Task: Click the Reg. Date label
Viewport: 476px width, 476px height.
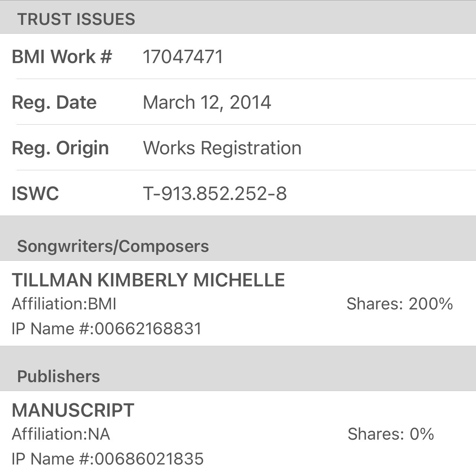Action: 54,102
